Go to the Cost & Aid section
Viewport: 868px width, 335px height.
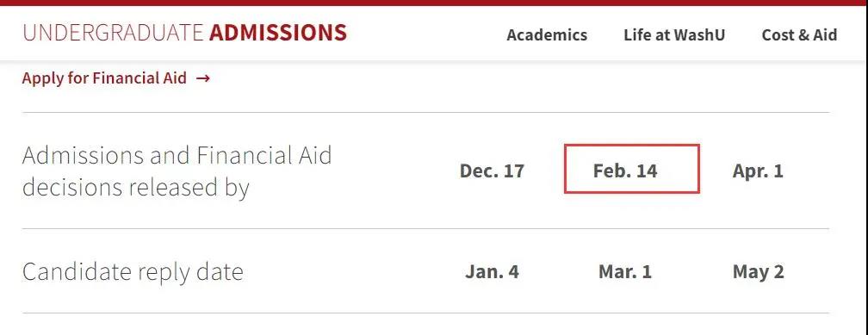click(x=799, y=35)
